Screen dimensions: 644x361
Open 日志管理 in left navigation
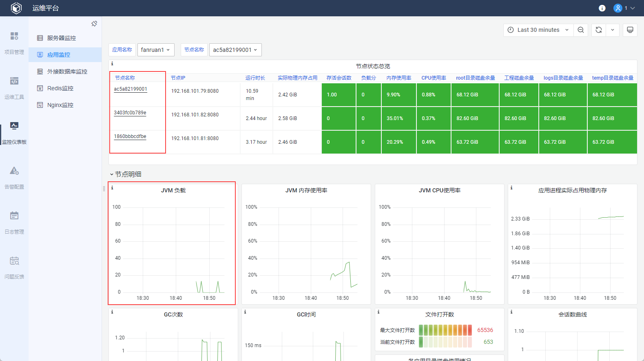(x=14, y=223)
